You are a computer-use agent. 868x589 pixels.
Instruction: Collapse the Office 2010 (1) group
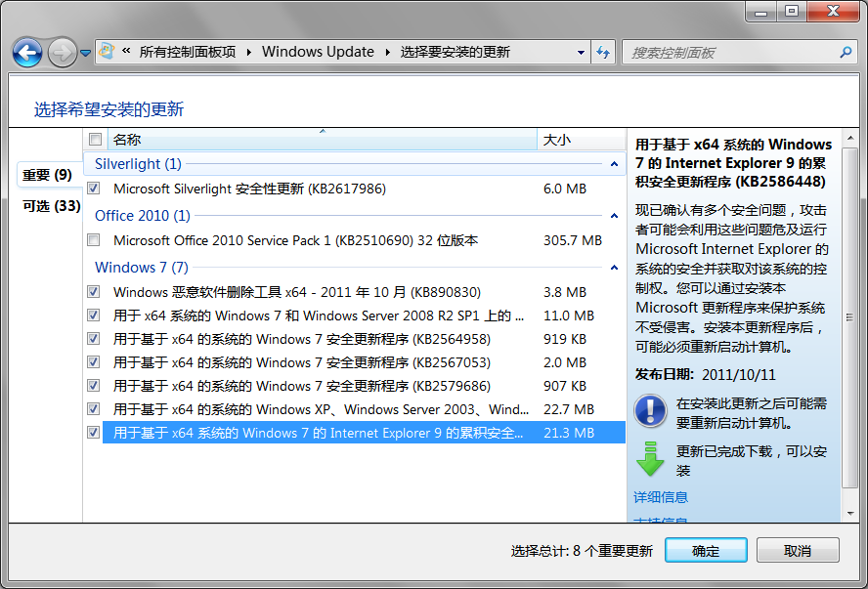tap(614, 216)
